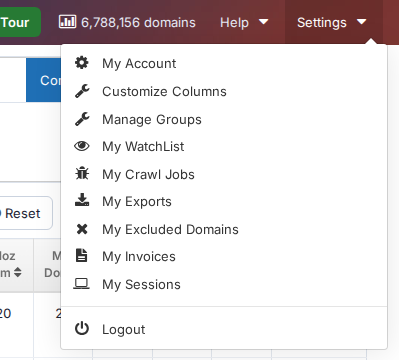View My Invoices
This screenshot has height=360, width=399.
pos(139,257)
